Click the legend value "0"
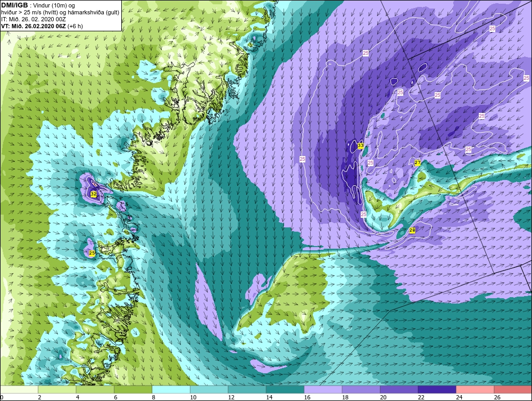The image size is (532, 401). pos(2,397)
